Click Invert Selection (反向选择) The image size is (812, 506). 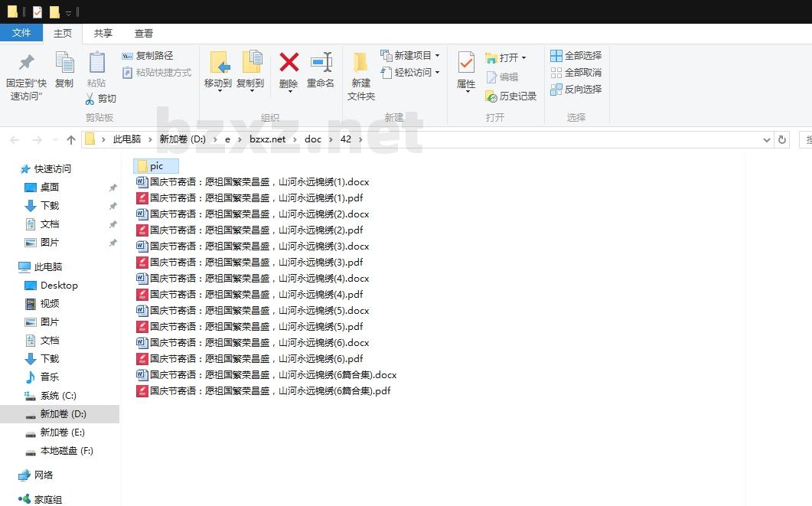pyautogui.click(x=576, y=90)
